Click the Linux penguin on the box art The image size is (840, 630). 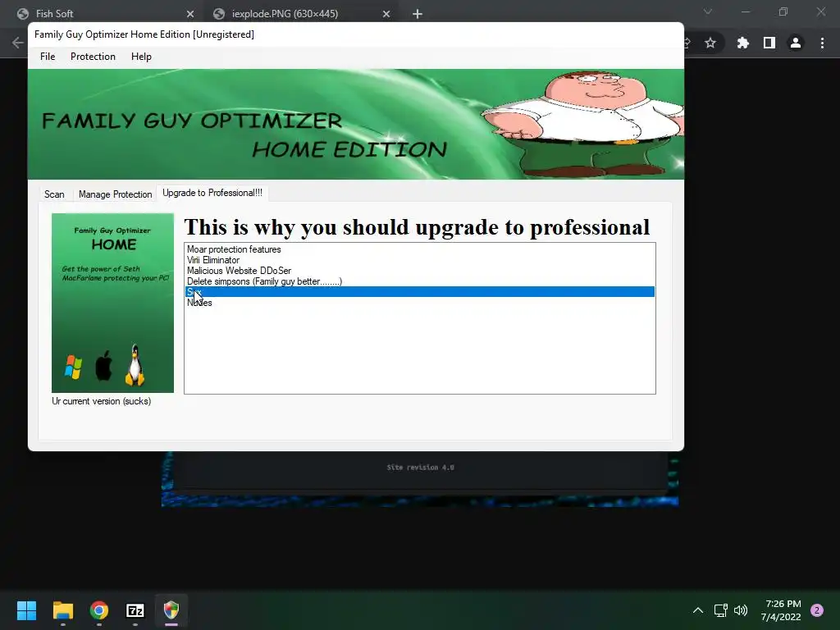click(135, 365)
